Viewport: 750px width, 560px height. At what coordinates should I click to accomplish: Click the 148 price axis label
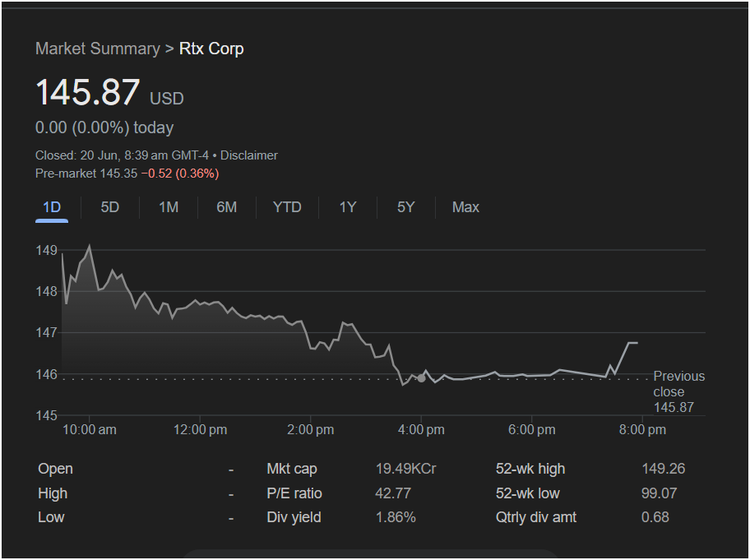(46, 291)
